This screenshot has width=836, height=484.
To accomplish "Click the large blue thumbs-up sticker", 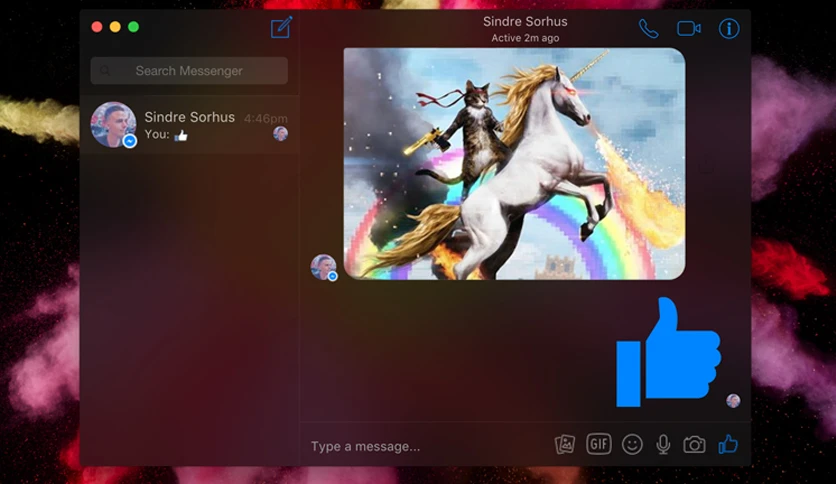I will pos(668,352).
